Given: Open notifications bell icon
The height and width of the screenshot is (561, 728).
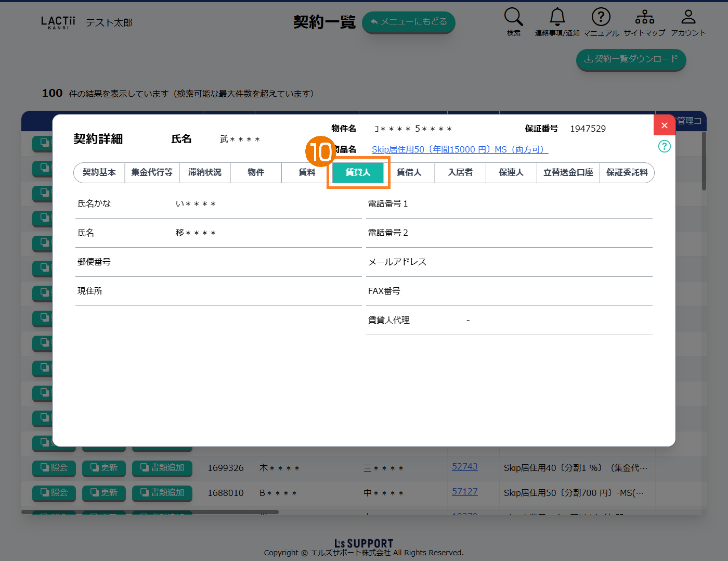Looking at the screenshot, I should pos(557,17).
